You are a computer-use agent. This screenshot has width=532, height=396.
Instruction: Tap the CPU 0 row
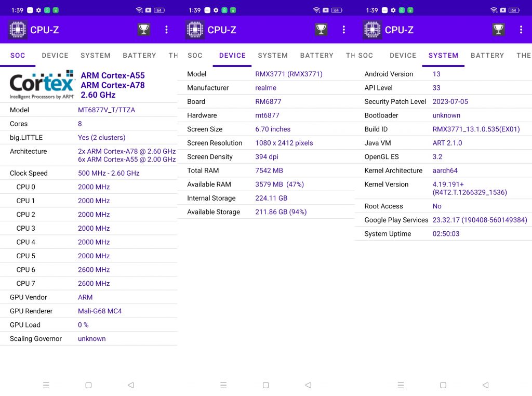tap(88, 187)
